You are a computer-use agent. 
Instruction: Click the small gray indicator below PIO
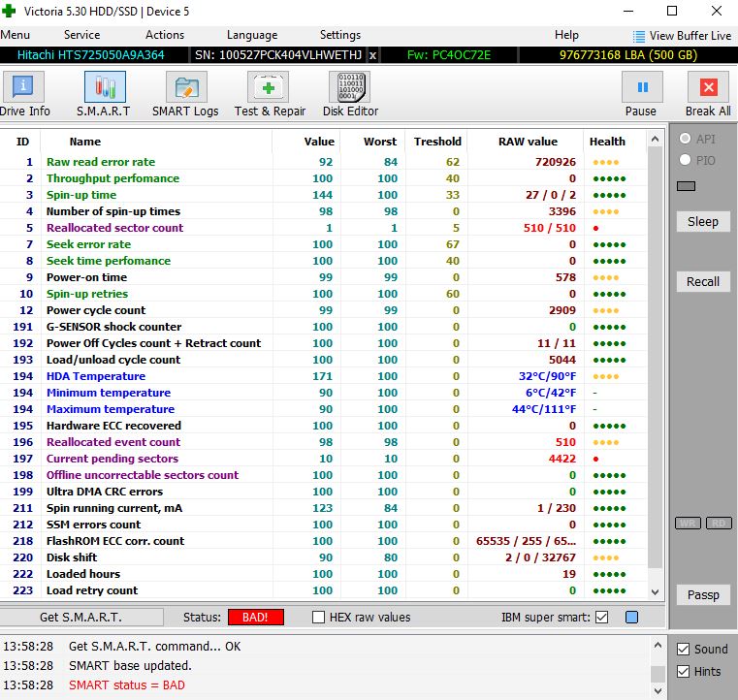pyautogui.click(x=686, y=186)
